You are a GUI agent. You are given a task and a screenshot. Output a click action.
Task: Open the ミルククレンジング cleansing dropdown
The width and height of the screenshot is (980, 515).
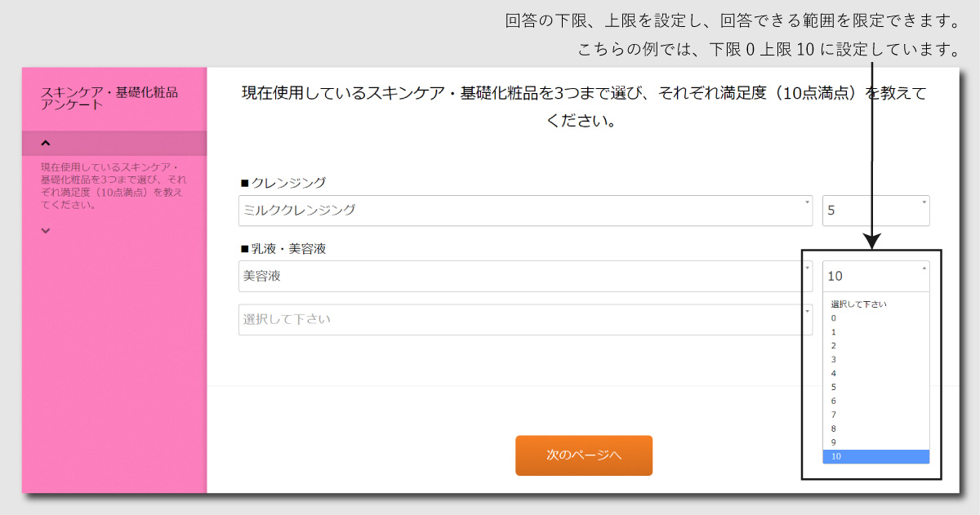[x=524, y=210]
